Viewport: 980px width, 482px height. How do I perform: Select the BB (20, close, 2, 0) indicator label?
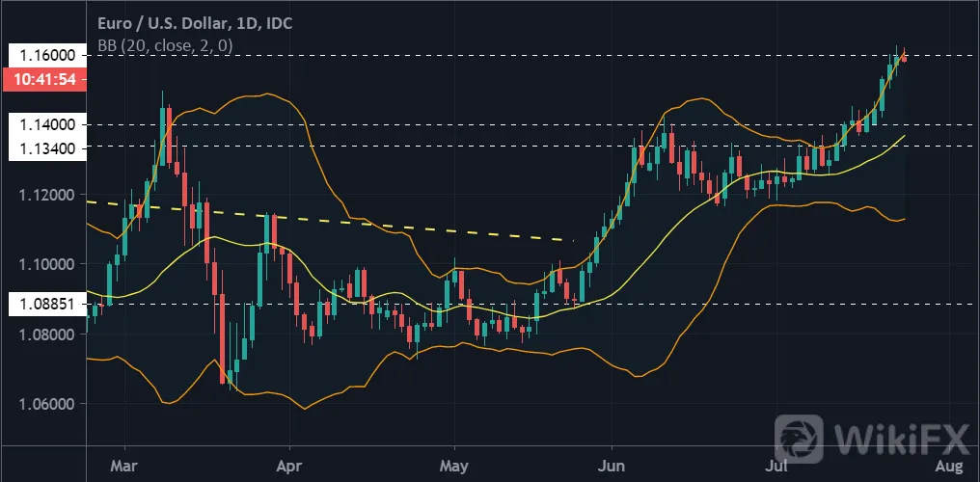tap(165, 45)
